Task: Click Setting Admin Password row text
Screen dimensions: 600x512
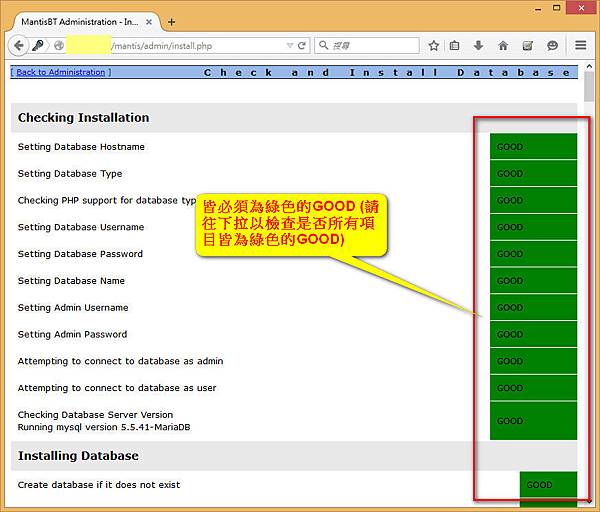Action: (x=72, y=334)
